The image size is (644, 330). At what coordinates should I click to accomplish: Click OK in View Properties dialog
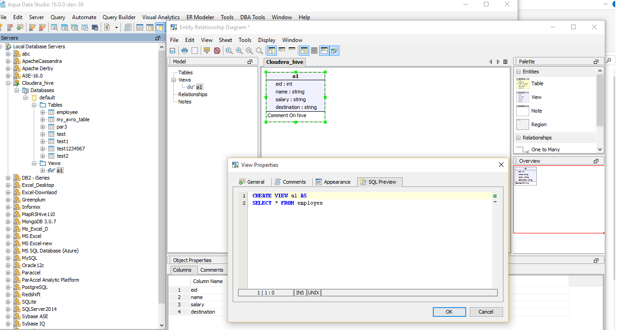click(x=449, y=312)
